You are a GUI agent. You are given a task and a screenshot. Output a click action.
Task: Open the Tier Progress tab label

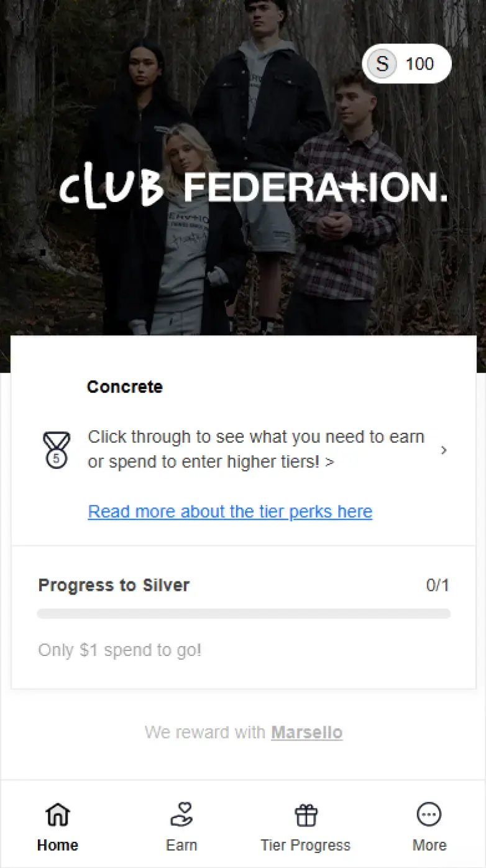pos(306,846)
